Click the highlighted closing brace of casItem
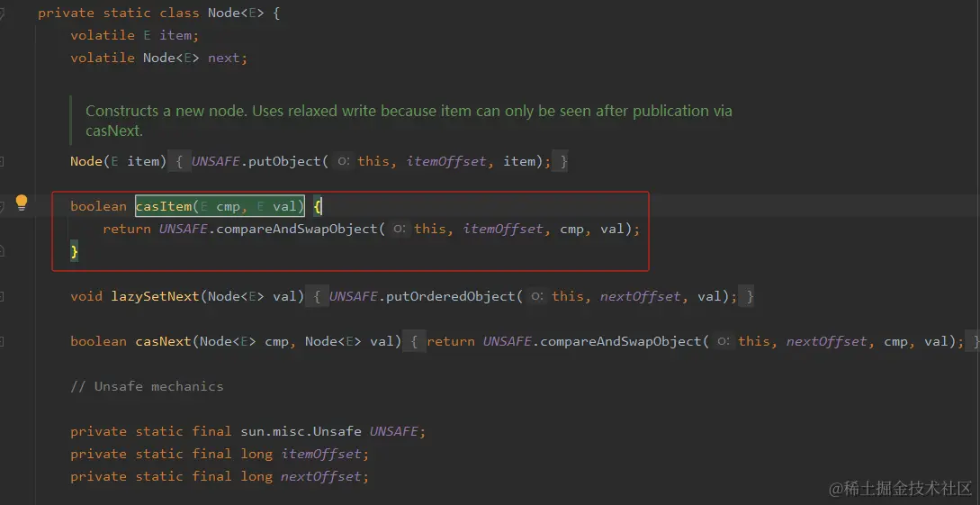Image resolution: width=980 pixels, height=505 pixels. click(x=75, y=251)
